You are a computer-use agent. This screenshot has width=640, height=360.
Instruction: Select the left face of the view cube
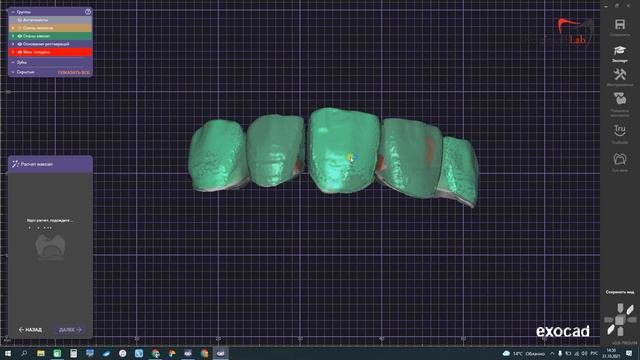pos(609,320)
